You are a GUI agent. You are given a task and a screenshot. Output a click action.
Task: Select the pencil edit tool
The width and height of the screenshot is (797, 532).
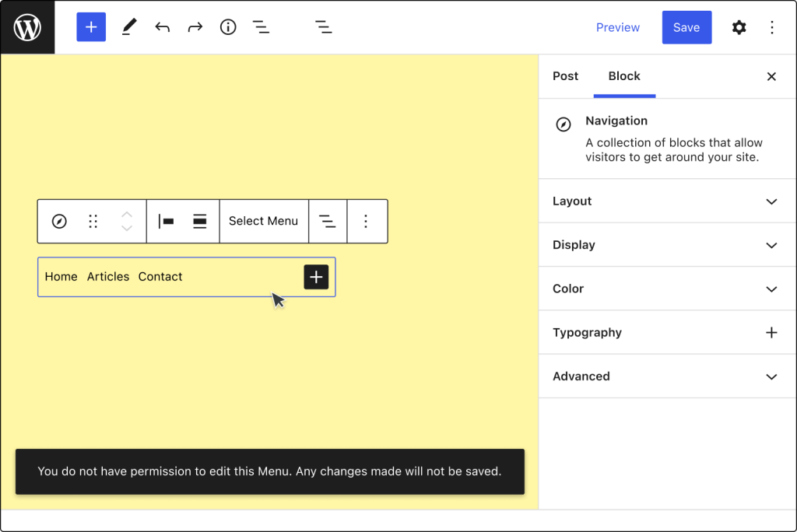coord(129,27)
